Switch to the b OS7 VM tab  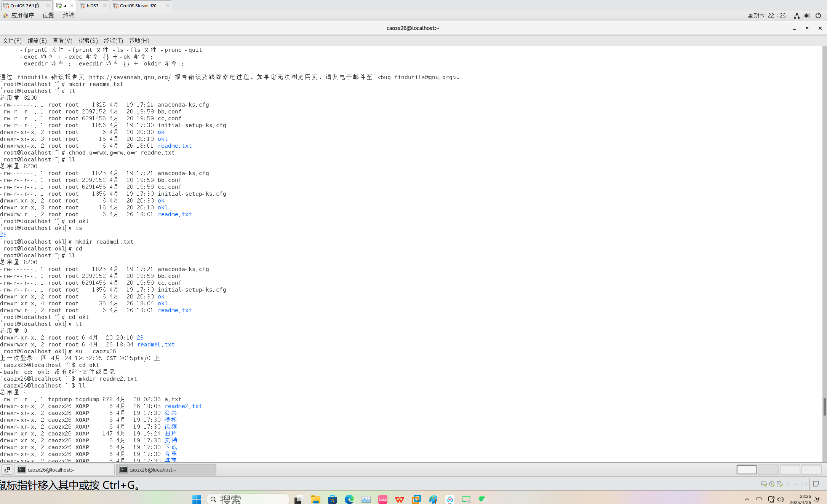92,6
